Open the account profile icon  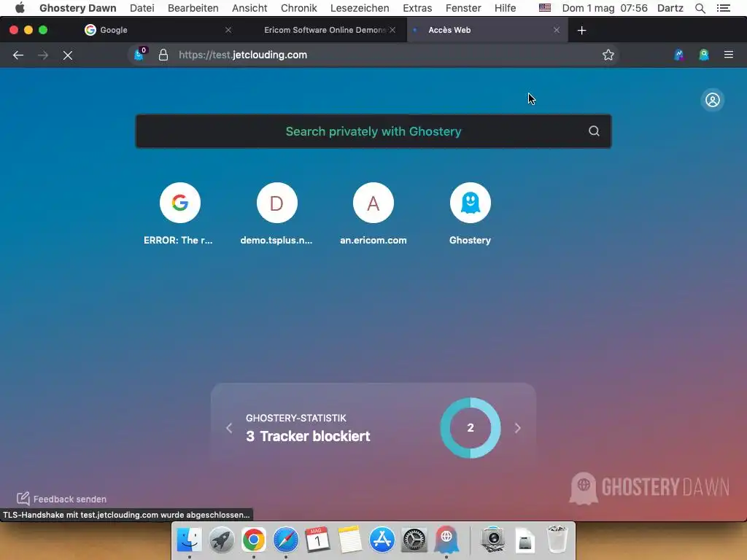pos(712,100)
